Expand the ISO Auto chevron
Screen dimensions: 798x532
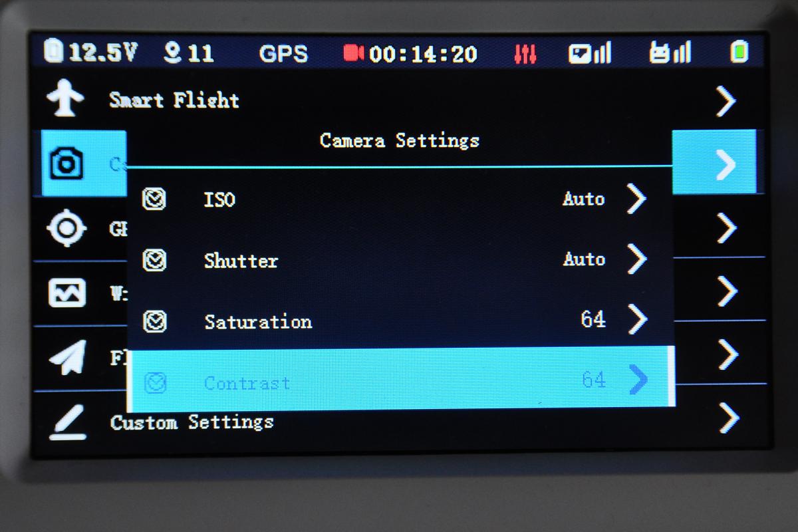636,198
